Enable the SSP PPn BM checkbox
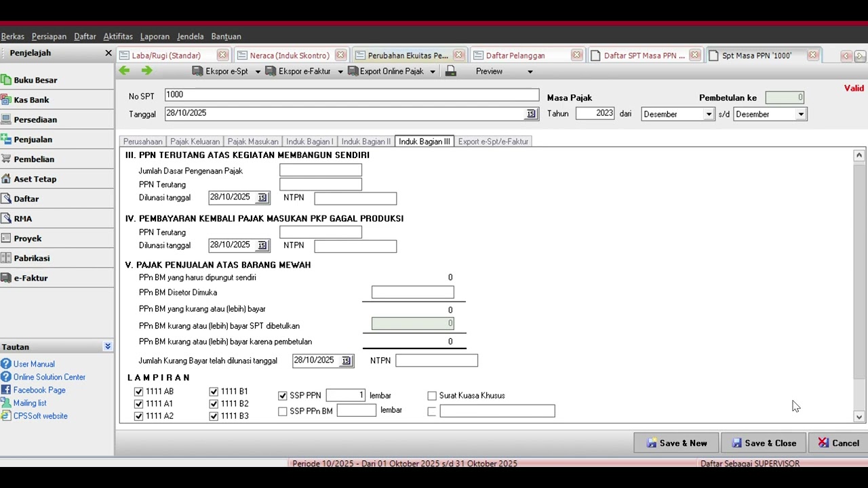Viewport: 868px width, 488px height. 283,411
